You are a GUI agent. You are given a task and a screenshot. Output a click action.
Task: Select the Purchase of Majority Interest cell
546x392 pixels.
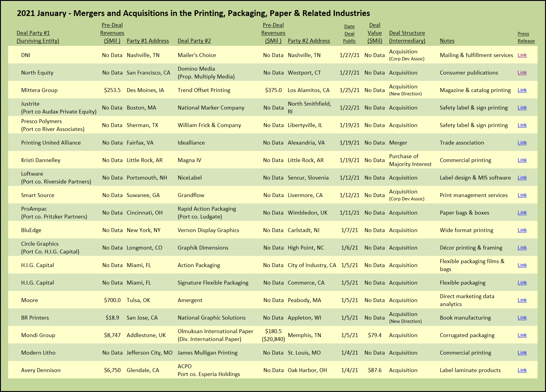(410, 160)
